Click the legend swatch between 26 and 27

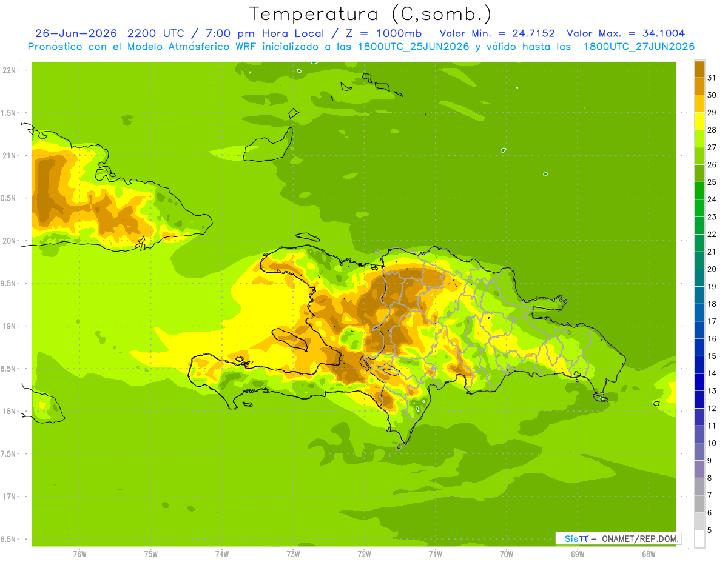click(x=699, y=156)
